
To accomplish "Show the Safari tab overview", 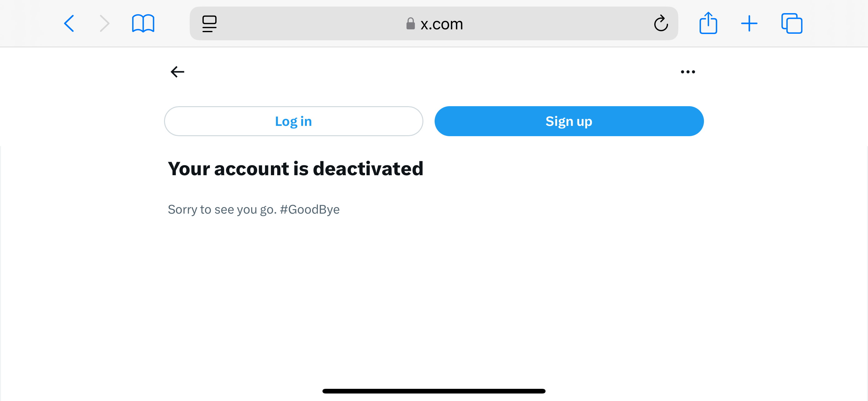I will click(x=792, y=23).
